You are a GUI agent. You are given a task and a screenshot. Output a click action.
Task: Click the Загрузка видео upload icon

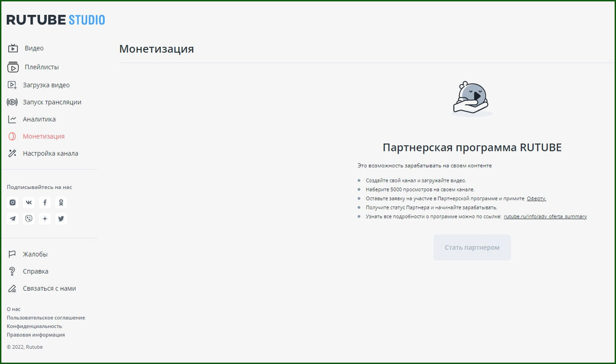point(13,85)
